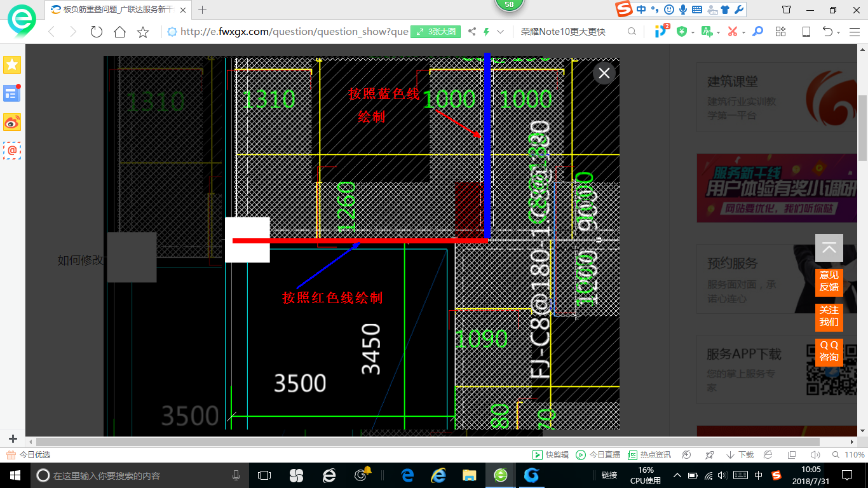The image size is (868, 488).
Task: Add a sidebar app with plus
Action: click(x=13, y=439)
